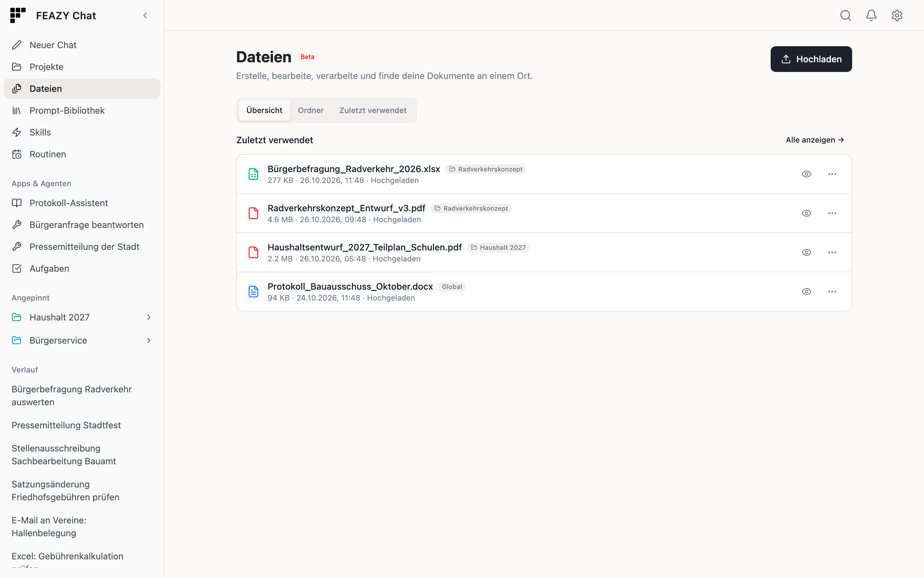This screenshot has height=578, width=924.
Task: Switch to the Ordner tab
Action: (311, 110)
